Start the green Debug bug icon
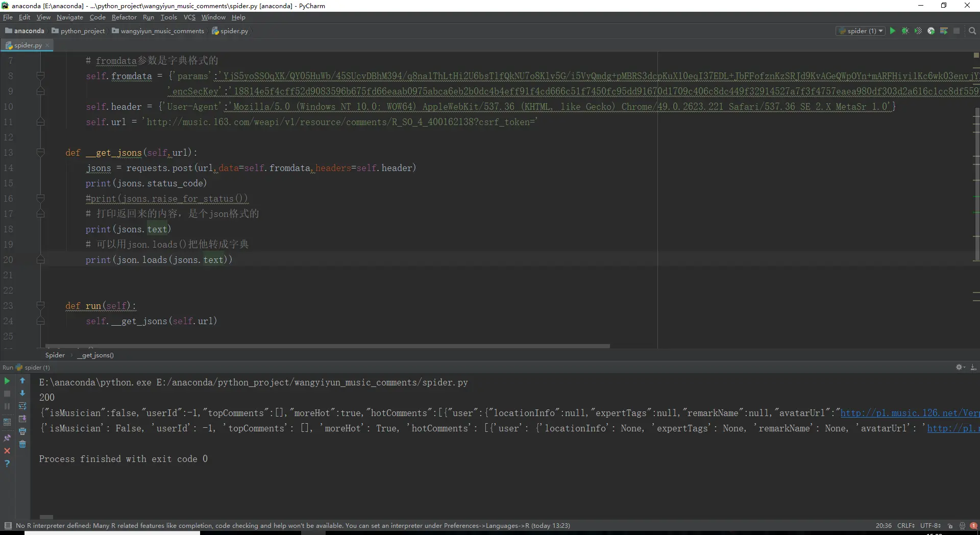The height and width of the screenshot is (535, 980). tap(905, 31)
